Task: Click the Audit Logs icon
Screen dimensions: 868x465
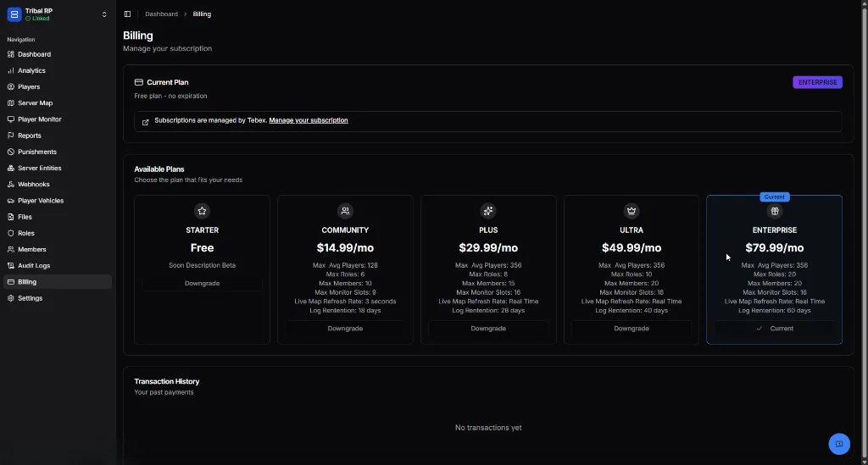Action: coord(10,265)
